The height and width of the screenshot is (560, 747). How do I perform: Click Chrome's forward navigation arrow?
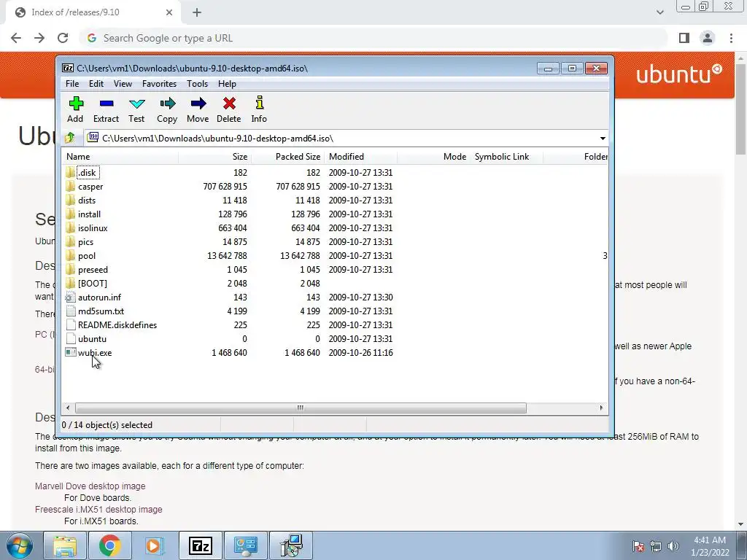tap(39, 38)
